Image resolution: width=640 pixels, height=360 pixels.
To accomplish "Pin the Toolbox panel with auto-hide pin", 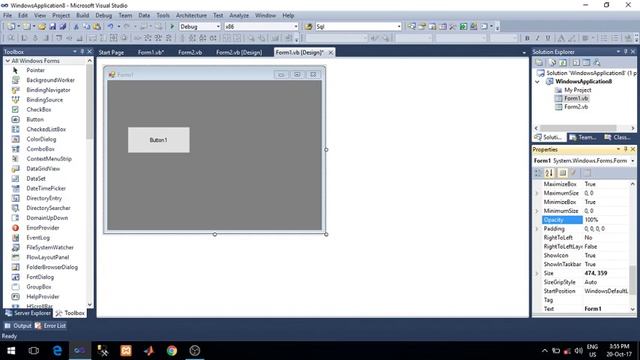I will 82,51.
